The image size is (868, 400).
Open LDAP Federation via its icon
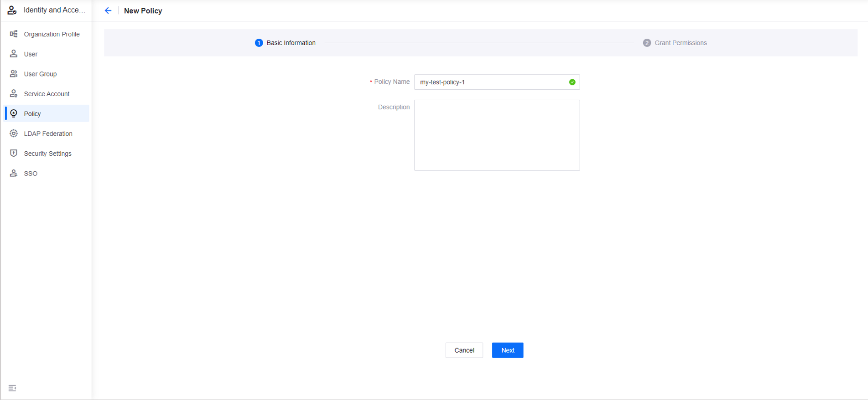coord(14,133)
